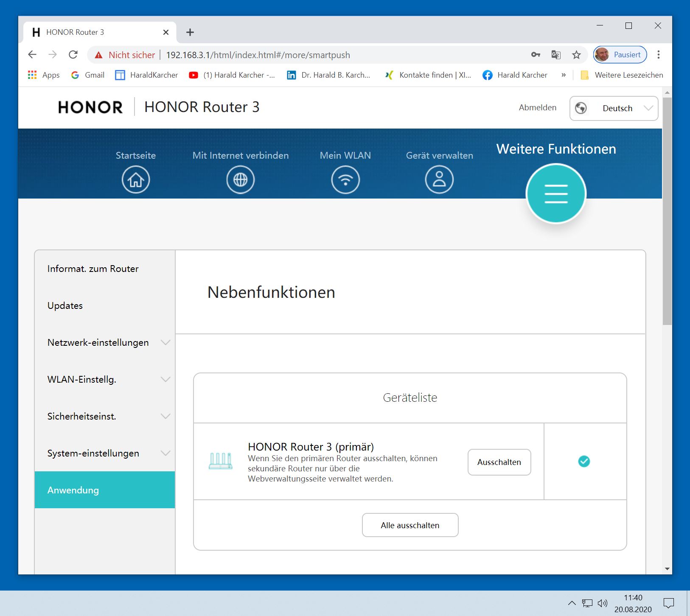
Task: Close the HONOR Router 3 tab
Action: [166, 32]
